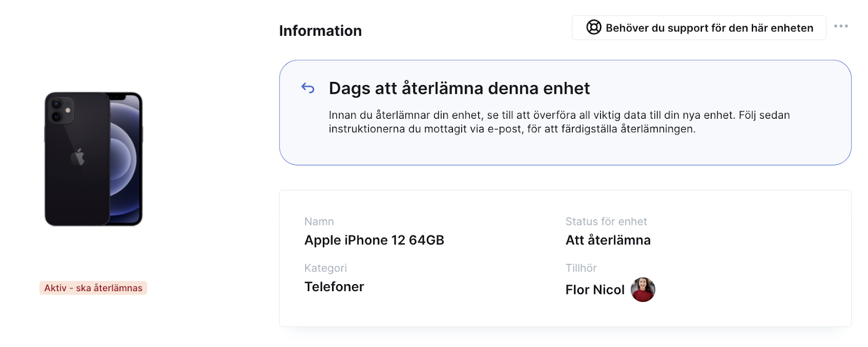Click the blue-bordered return notice banner
The width and height of the screenshot is (868, 347).
(565, 113)
